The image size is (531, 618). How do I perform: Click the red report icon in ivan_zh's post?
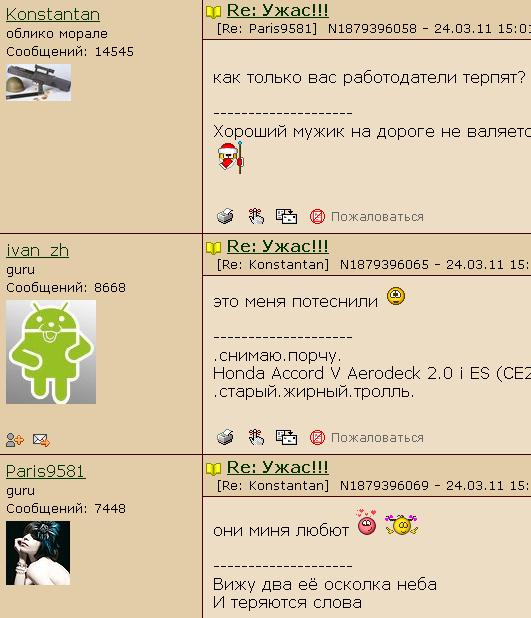[317, 437]
